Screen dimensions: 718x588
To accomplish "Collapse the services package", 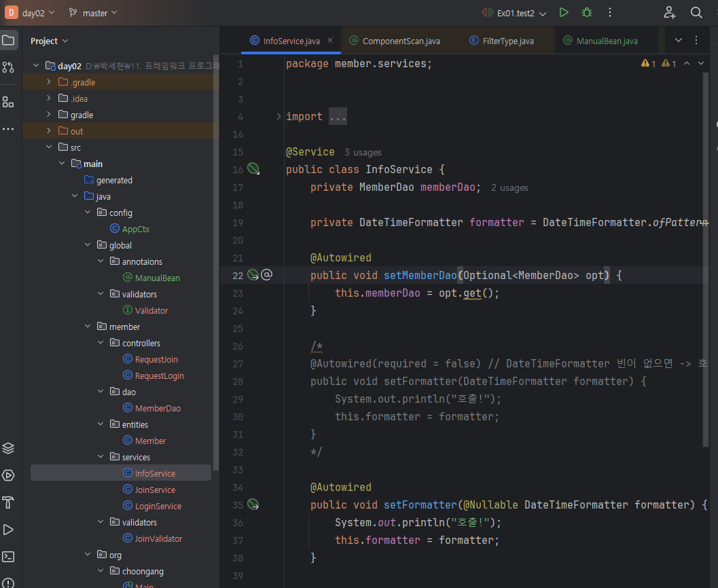I will [x=101, y=457].
